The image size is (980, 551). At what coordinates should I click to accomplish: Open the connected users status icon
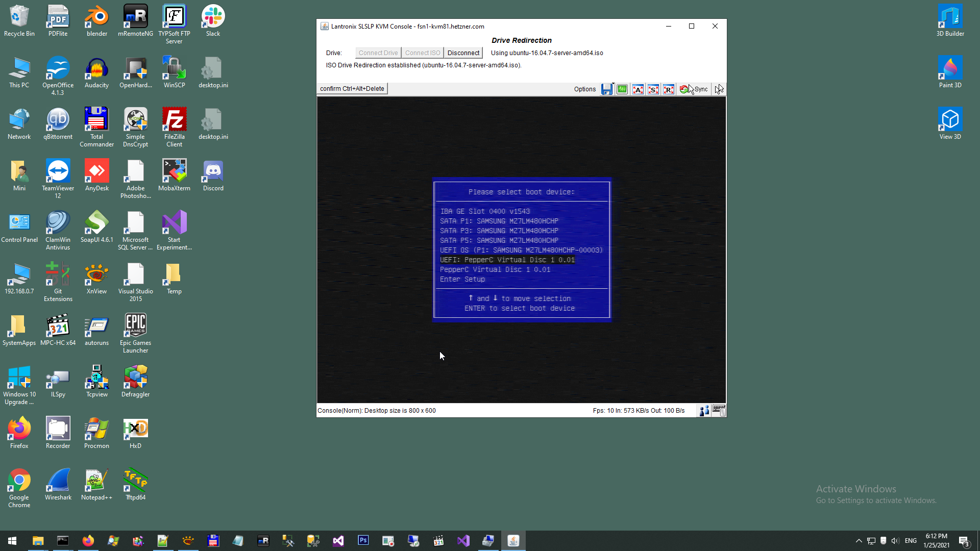click(x=704, y=411)
